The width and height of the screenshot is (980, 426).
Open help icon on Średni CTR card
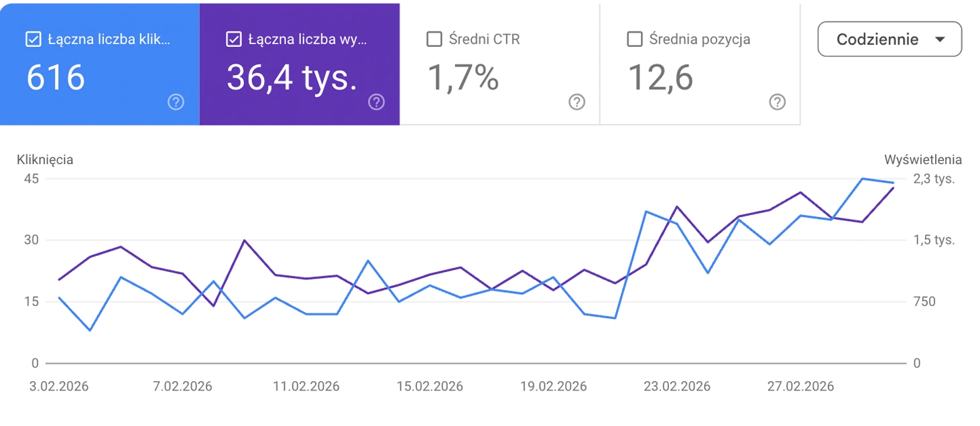point(576,102)
